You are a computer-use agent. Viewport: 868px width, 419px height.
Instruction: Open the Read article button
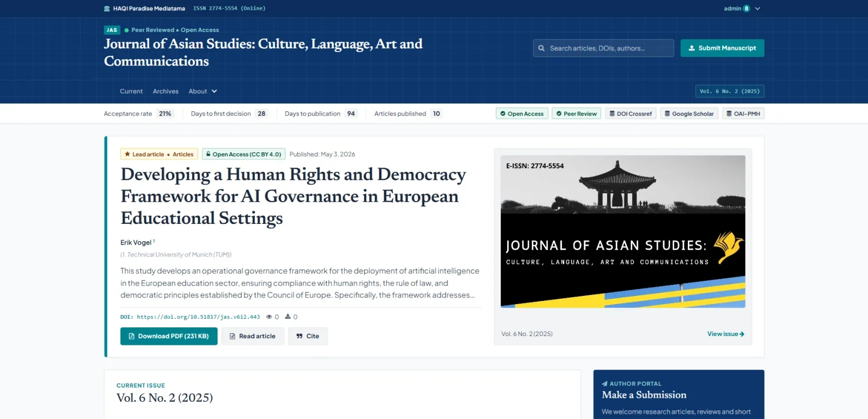(x=252, y=336)
